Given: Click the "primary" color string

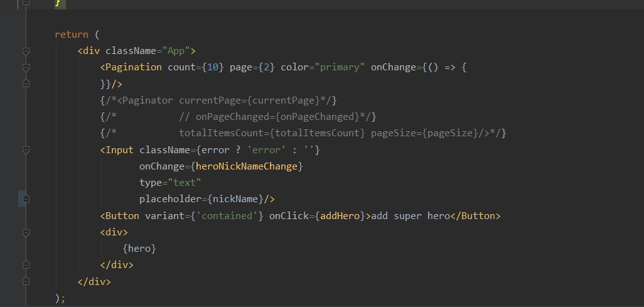Looking at the screenshot, I should (x=340, y=67).
